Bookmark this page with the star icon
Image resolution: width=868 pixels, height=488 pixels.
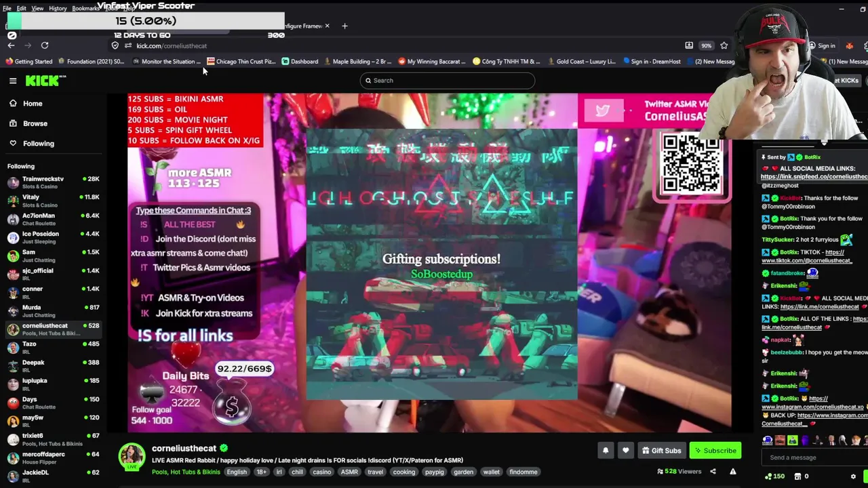point(724,45)
